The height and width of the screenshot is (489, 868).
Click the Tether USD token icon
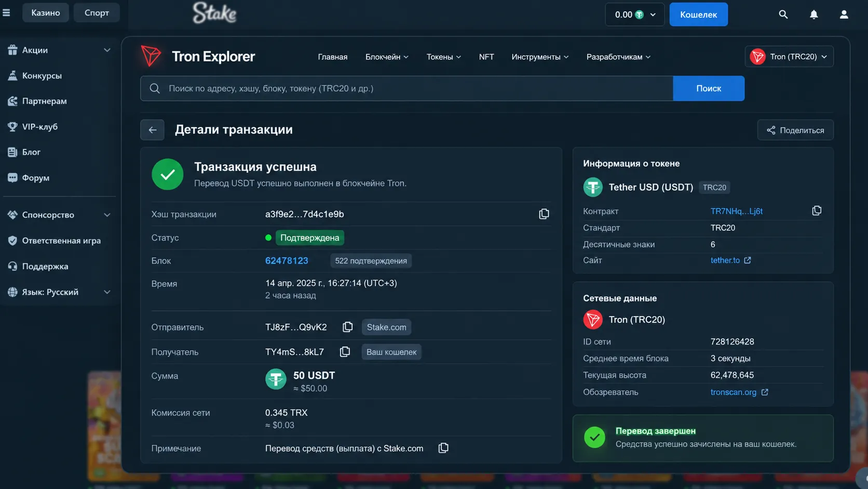(x=593, y=187)
